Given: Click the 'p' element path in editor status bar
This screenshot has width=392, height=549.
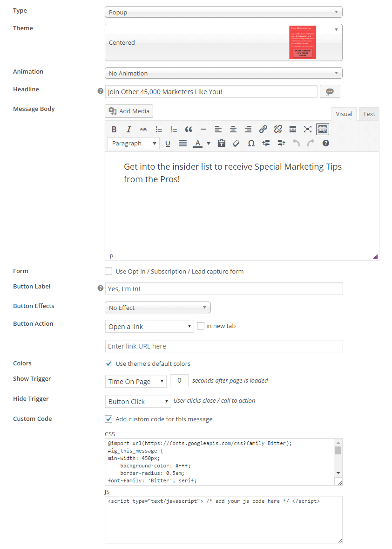Looking at the screenshot, I should click(x=111, y=256).
